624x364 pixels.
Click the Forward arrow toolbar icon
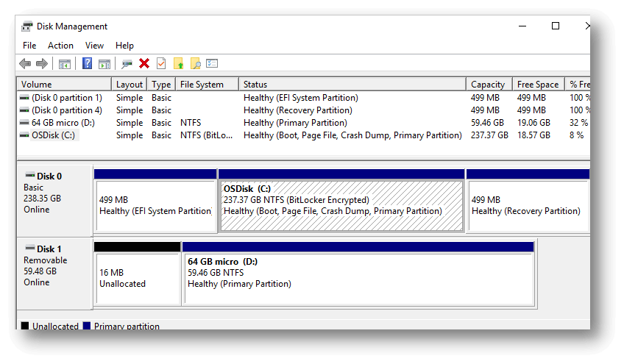pos(42,64)
